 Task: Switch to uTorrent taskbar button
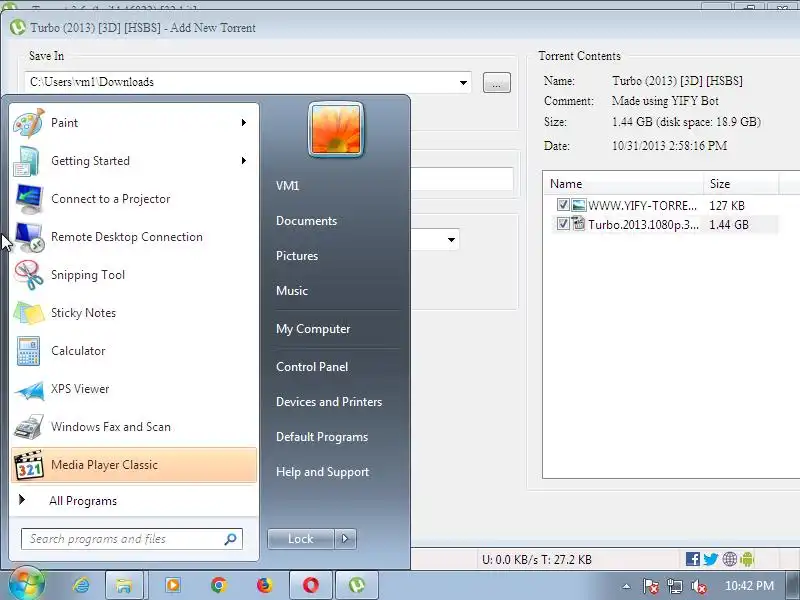tap(357, 585)
